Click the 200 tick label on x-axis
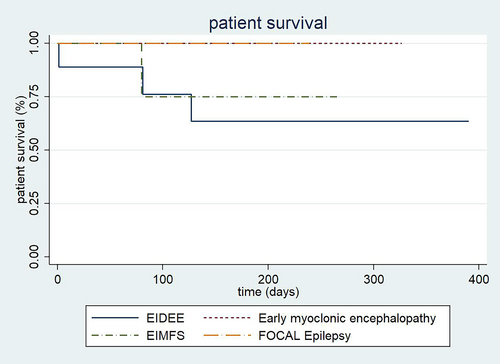500x364 pixels. point(268,279)
